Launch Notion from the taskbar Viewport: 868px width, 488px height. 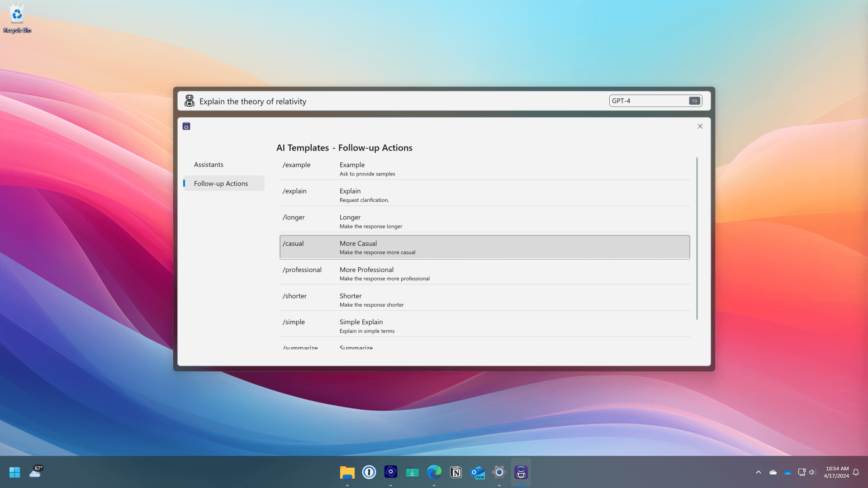coord(455,472)
